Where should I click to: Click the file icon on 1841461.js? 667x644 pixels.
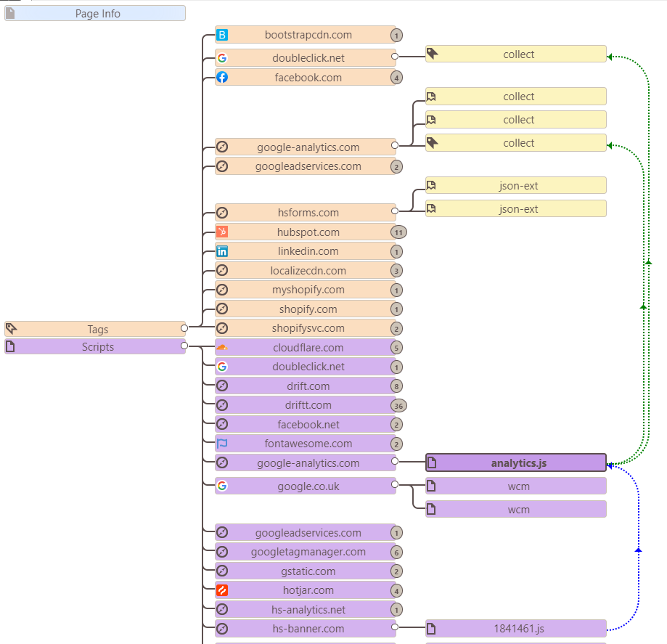pos(432,629)
